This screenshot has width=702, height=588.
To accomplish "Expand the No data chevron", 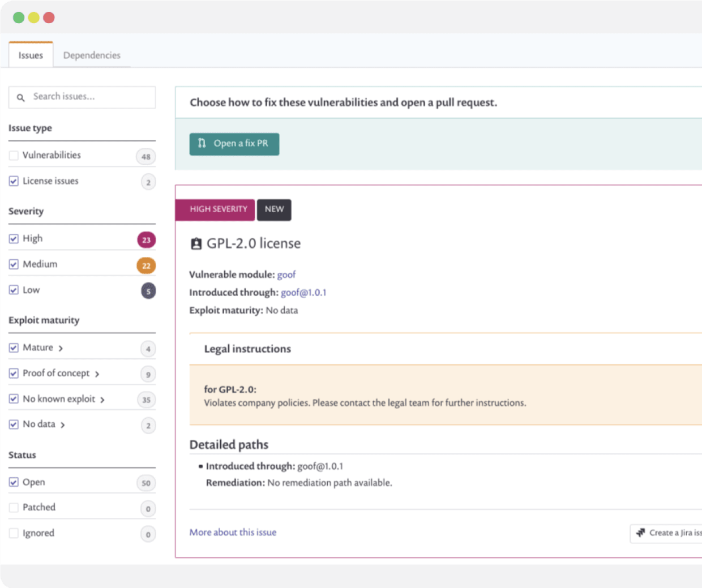I will point(63,425).
